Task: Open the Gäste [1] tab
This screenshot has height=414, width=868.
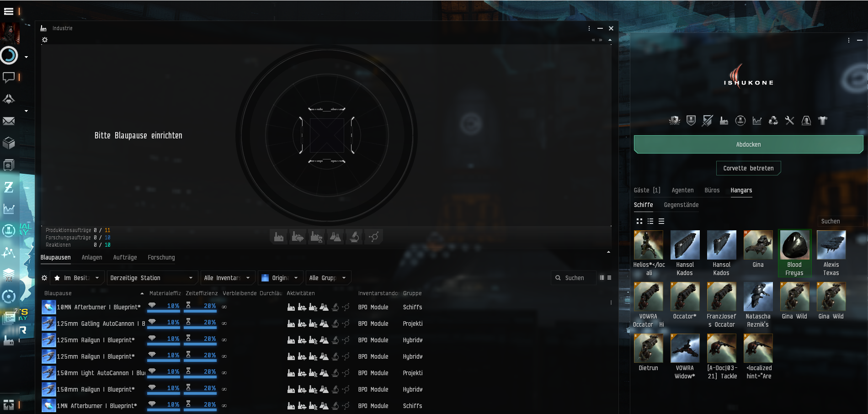Action: click(647, 190)
